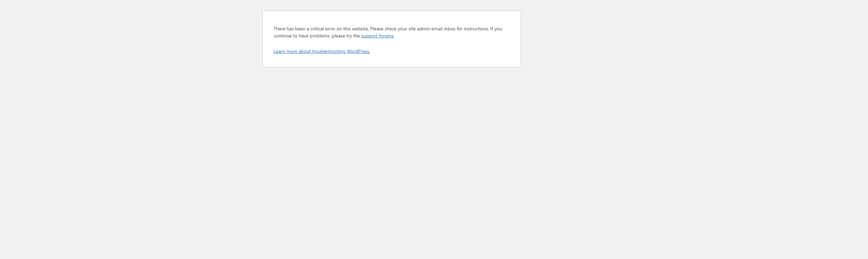Click the words "please try the"
Image resolution: width=868 pixels, height=259 pixels.
tap(346, 36)
